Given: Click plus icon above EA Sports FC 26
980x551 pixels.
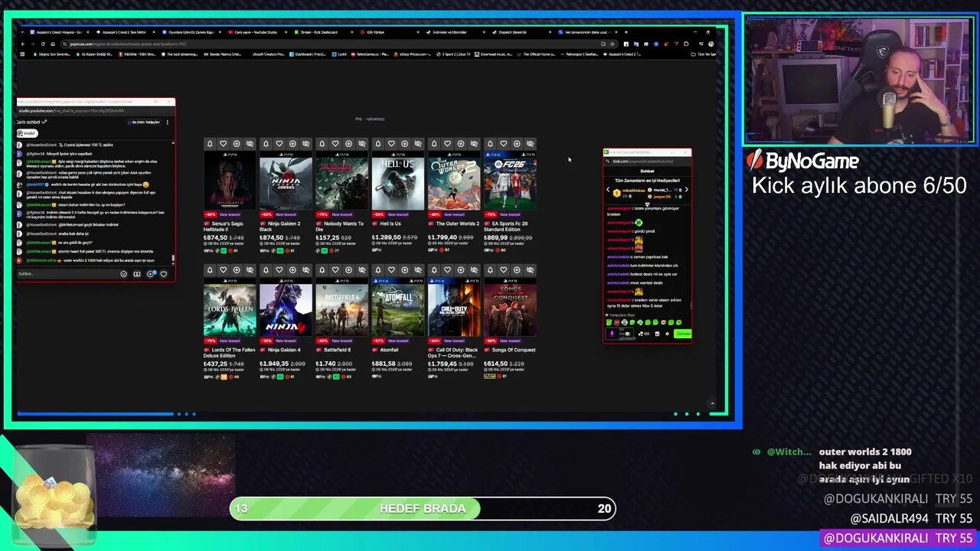Looking at the screenshot, I should point(516,144).
